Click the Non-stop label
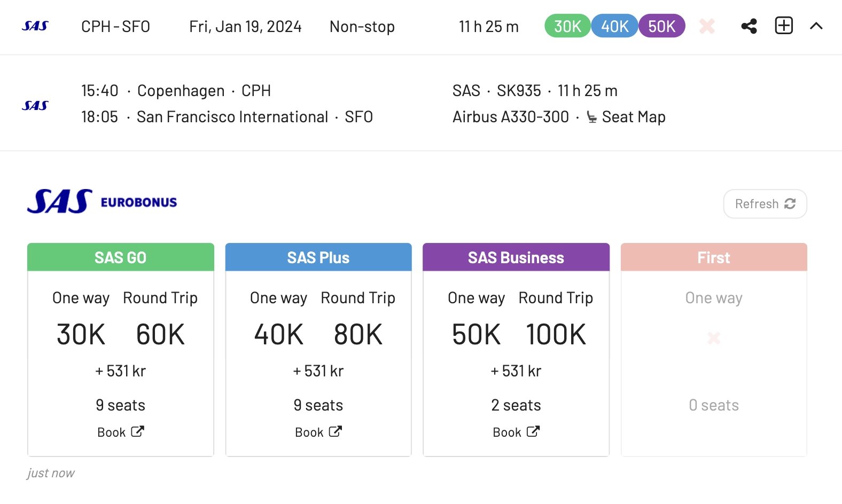This screenshot has height=504, width=842. (x=362, y=26)
